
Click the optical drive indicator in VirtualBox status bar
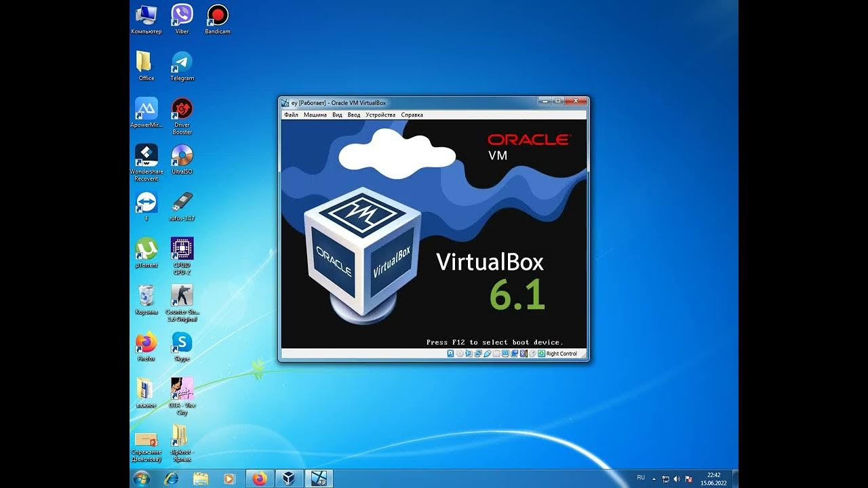pos(460,353)
